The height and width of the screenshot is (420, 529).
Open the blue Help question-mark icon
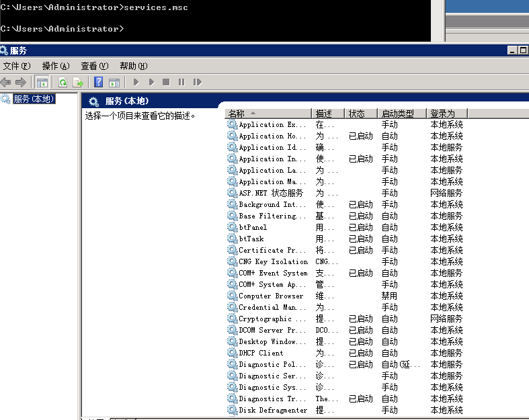click(x=99, y=82)
